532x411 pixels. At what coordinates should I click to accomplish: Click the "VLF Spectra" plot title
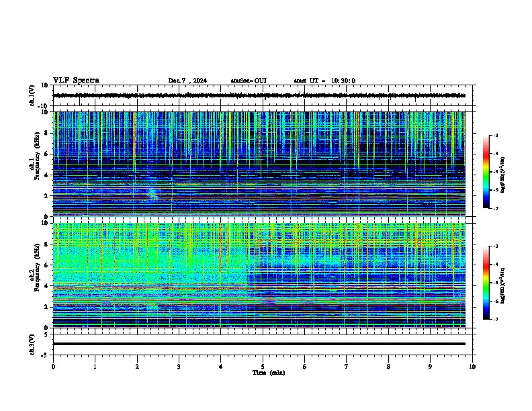76,81
